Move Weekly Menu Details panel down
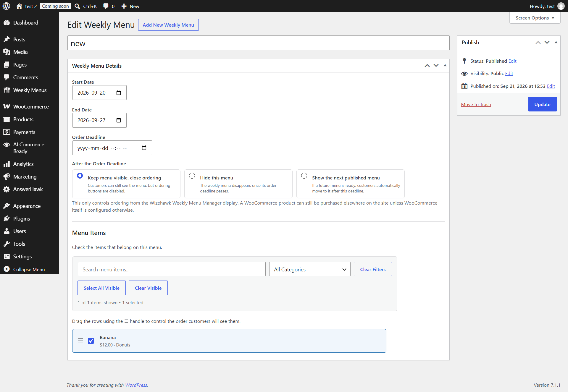Screen dimensions: 568x392 pyautogui.click(x=436, y=66)
